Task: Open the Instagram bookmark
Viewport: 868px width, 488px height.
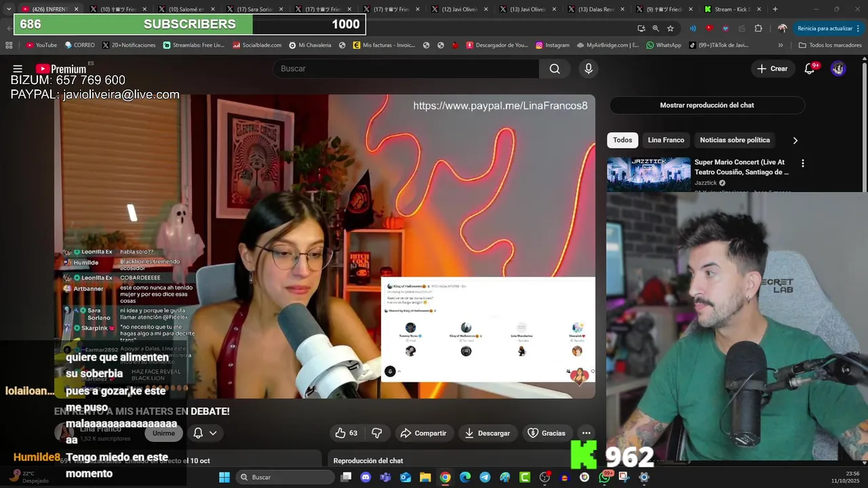Action: [x=552, y=45]
